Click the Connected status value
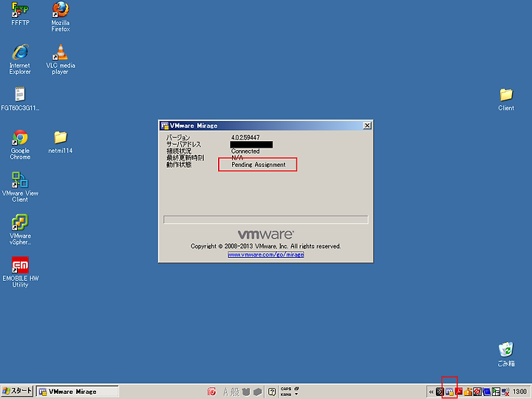This screenshot has height=399, width=532. (245, 151)
